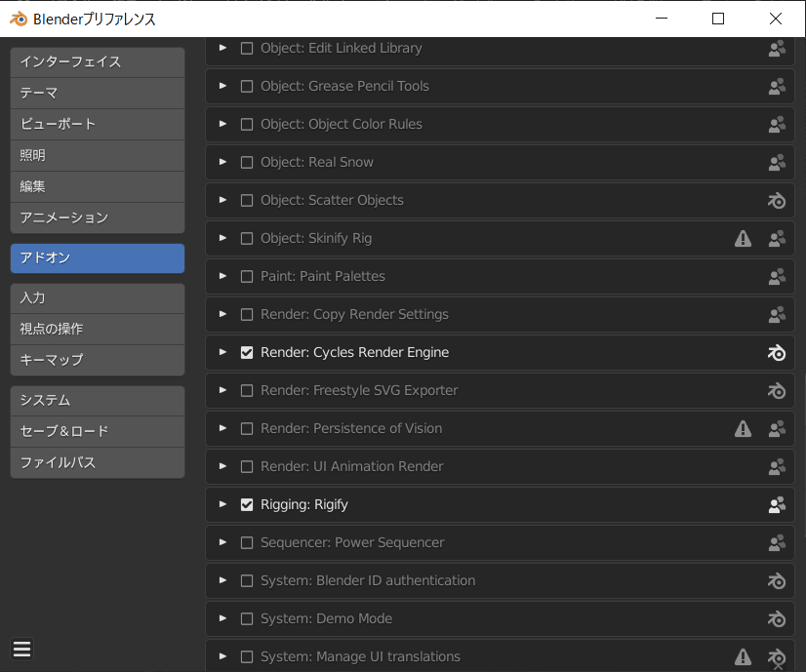
Task: Expand Copy Render Settings details
Action: click(222, 314)
